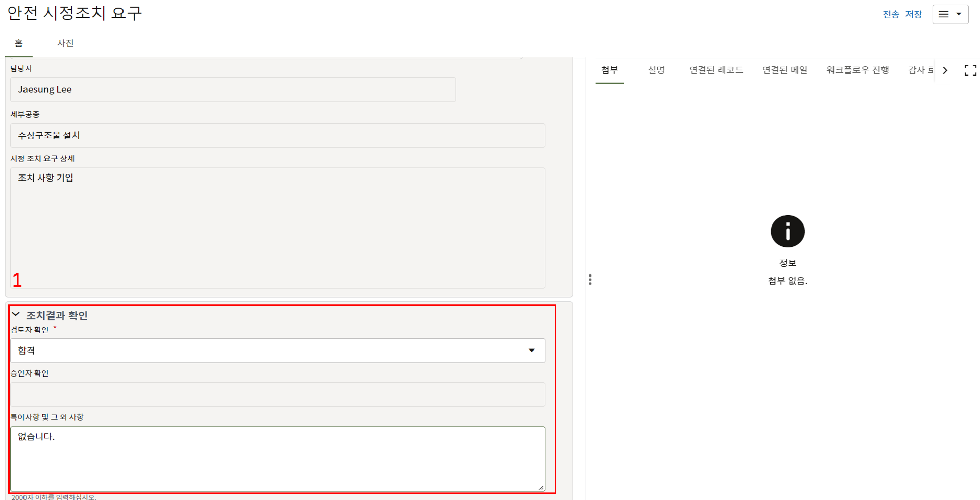This screenshot has height=500, width=980.
Task: Open the hamburger menu dropdown
Action: click(x=950, y=14)
